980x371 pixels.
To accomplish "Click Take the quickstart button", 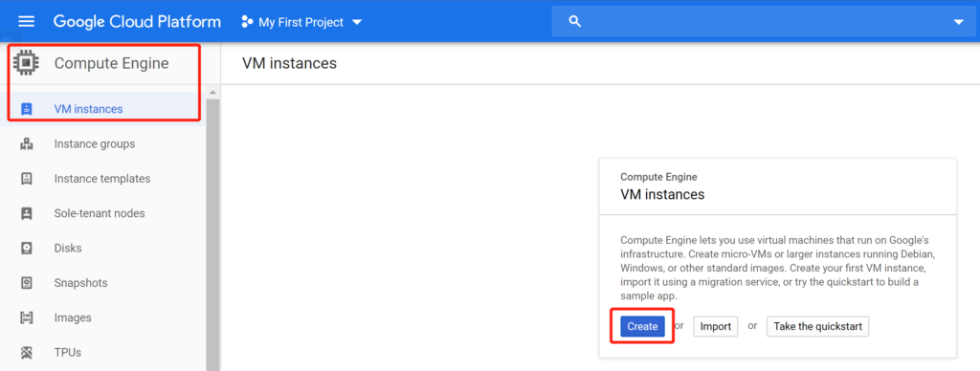I will click(817, 326).
